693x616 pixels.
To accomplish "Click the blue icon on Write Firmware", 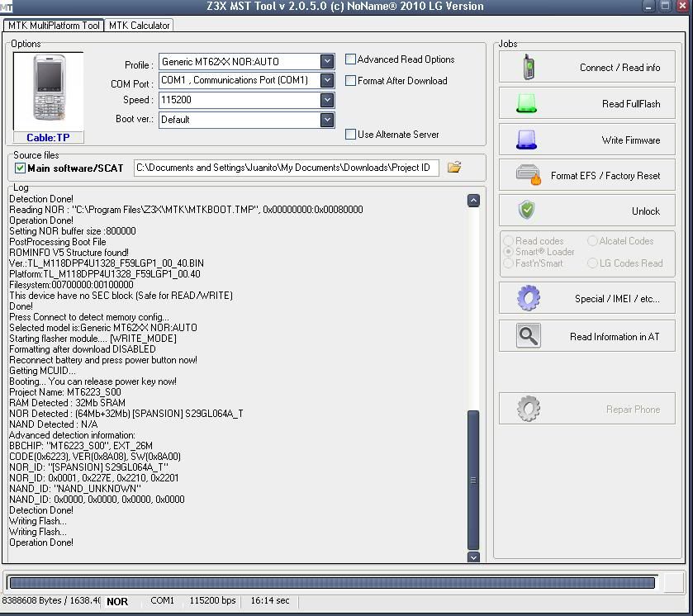I will [527, 140].
